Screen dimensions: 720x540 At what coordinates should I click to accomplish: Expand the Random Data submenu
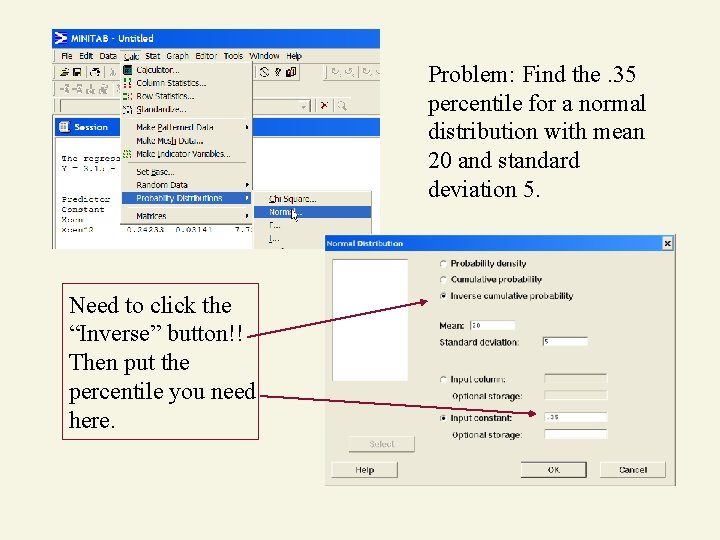(x=186, y=185)
